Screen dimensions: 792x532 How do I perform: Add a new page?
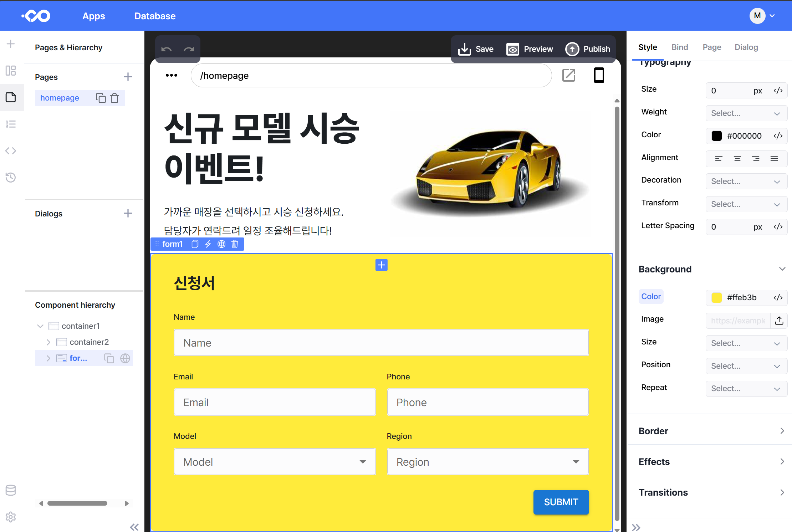point(128,77)
